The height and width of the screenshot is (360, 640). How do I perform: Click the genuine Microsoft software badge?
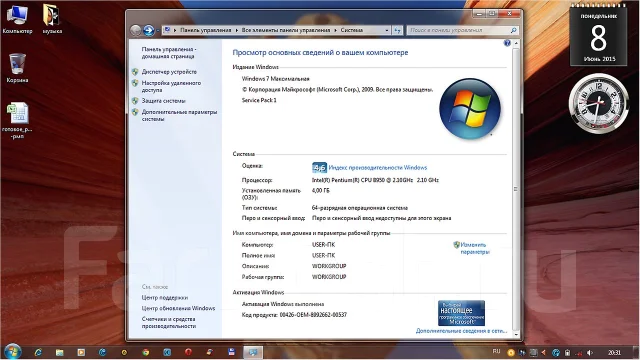point(461,313)
